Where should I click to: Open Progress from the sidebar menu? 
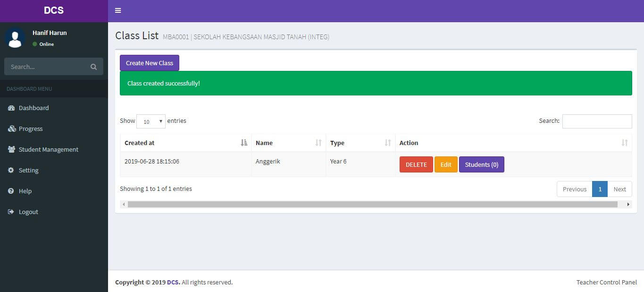click(54, 129)
